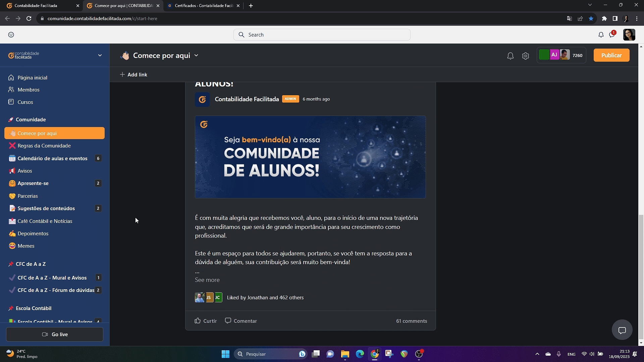Click in the community Search field
This screenshot has height=362, width=644.
pyautogui.click(x=322, y=35)
